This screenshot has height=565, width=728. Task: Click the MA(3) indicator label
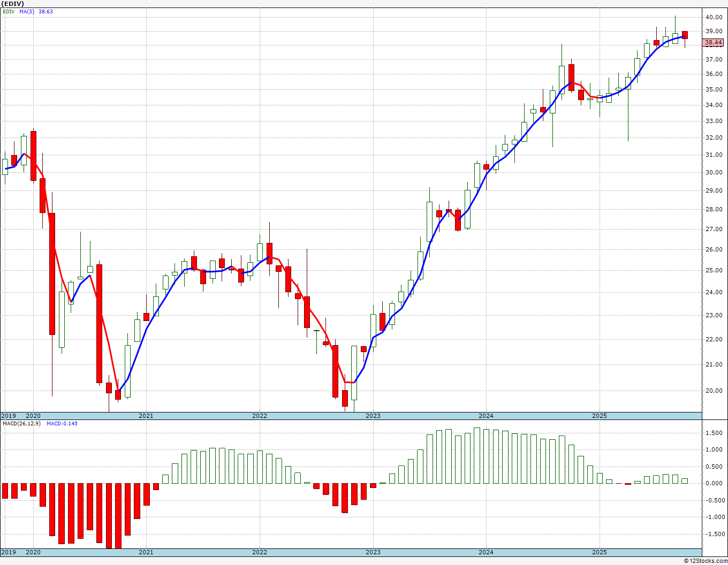(x=26, y=11)
